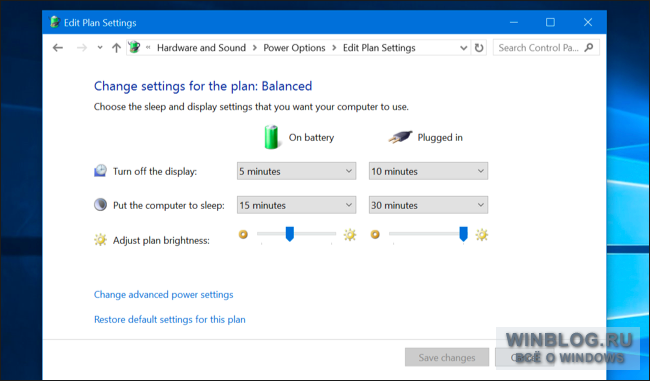Go back with the Back arrow
This screenshot has width=650, height=381.
click(58, 48)
